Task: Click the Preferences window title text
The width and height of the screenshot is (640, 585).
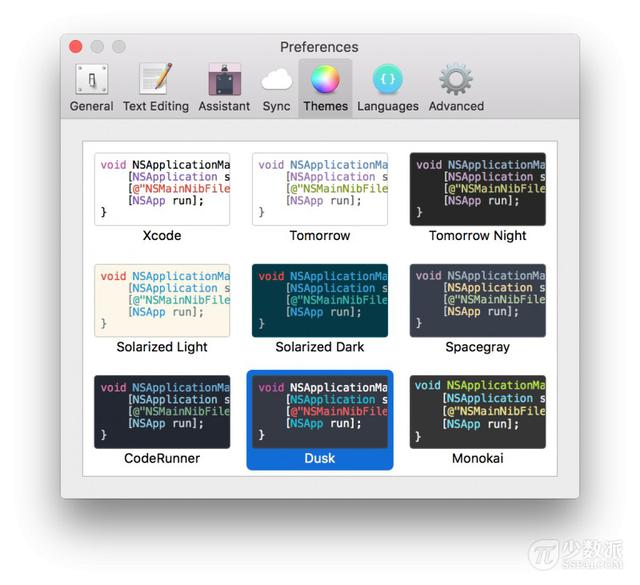Action: point(319,47)
